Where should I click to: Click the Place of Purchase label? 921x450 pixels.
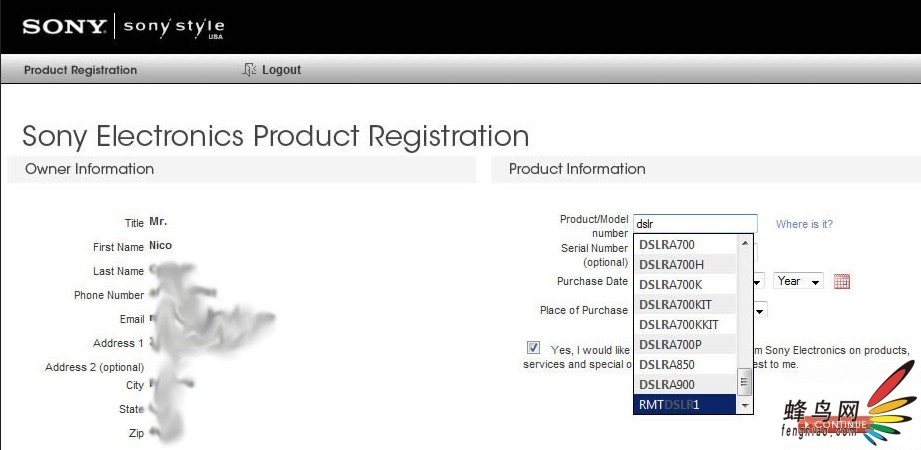(584, 310)
